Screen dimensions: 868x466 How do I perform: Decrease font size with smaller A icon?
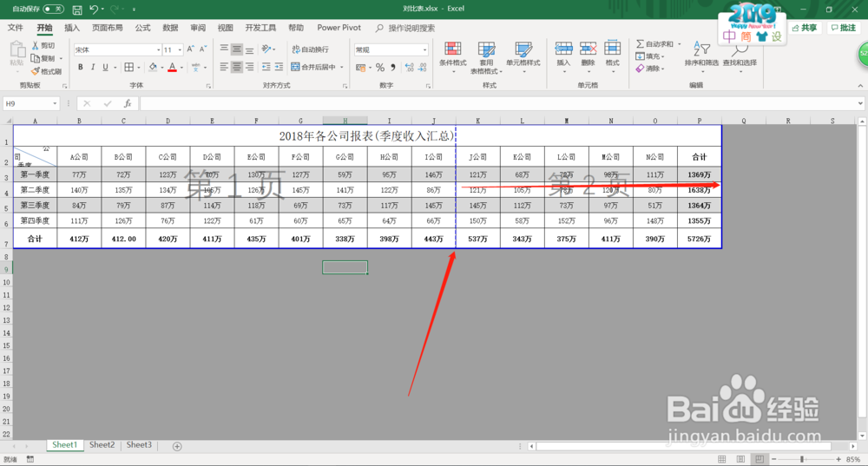pos(202,49)
